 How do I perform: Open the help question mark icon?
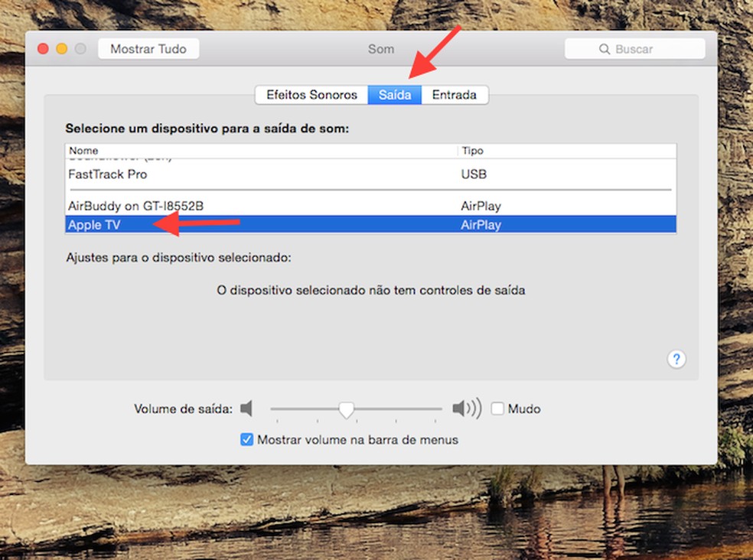click(676, 359)
